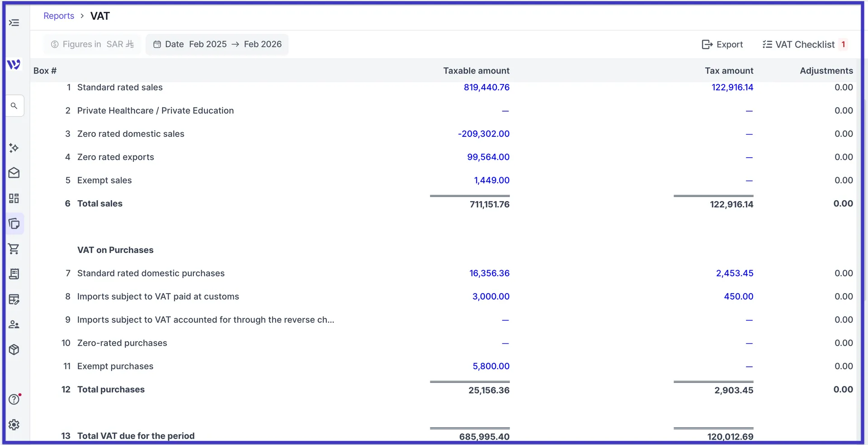Open the table edit icon in sidebar
The height and width of the screenshot is (445, 868).
(x=14, y=299)
